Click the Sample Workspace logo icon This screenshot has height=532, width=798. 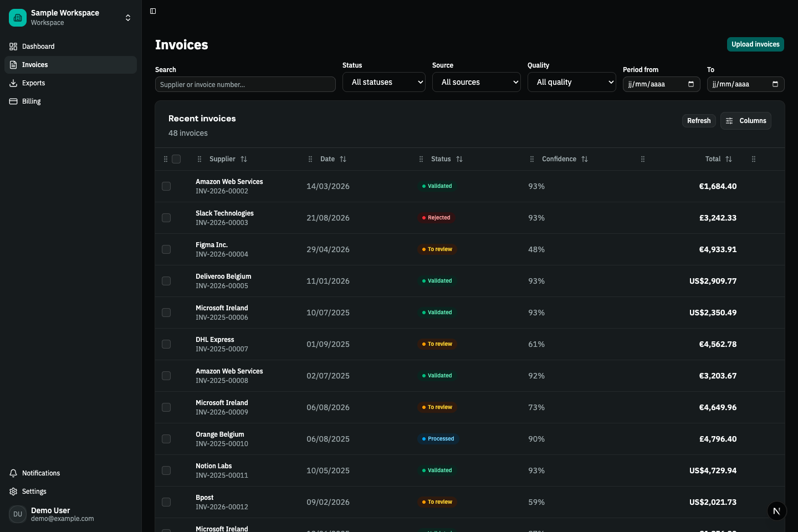[18, 18]
